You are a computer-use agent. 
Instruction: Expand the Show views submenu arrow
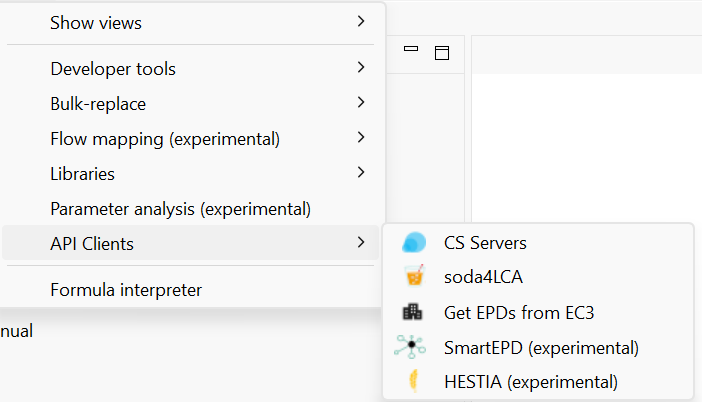tap(361, 21)
